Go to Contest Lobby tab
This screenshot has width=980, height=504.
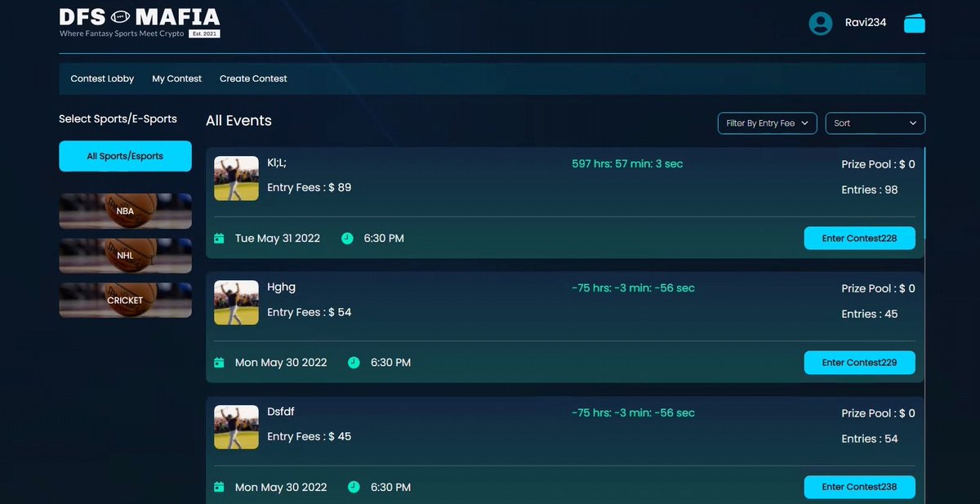[102, 78]
